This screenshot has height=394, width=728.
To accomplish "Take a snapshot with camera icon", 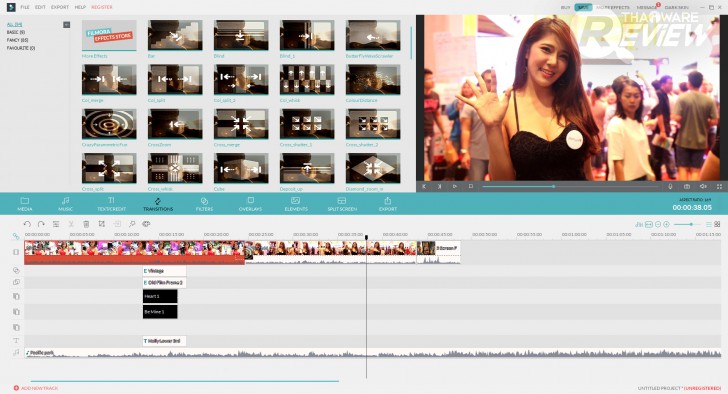I will [x=687, y=187].
